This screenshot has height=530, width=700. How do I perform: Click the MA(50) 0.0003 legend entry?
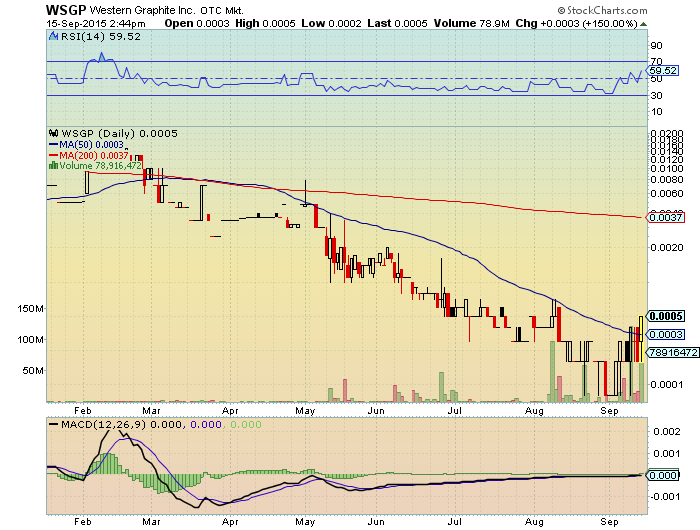86,144
